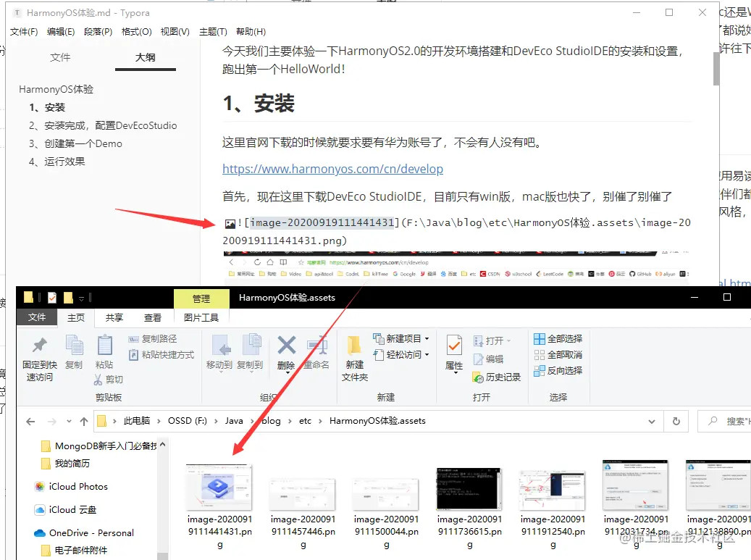
Task: Select the Explorer 文件 ribbon tab
Action: (x=37, y=317)
